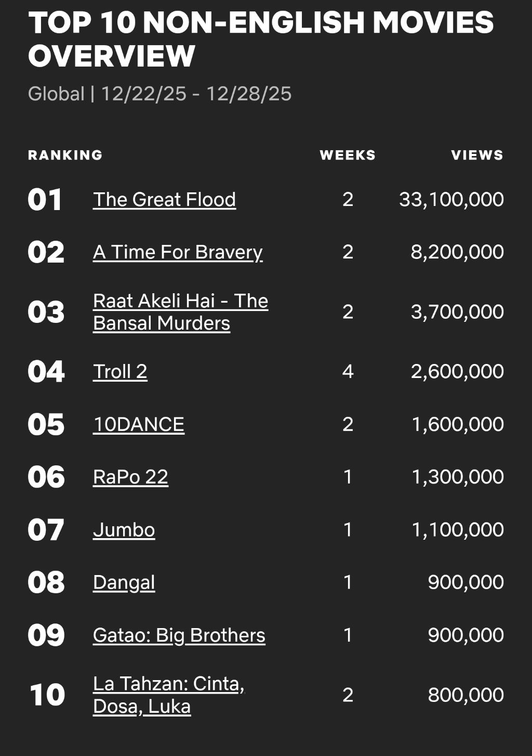The image size is (532, 756).
Task: Click the Top 10 Non-English Movies Overview heading
Action: pos(260,39)
